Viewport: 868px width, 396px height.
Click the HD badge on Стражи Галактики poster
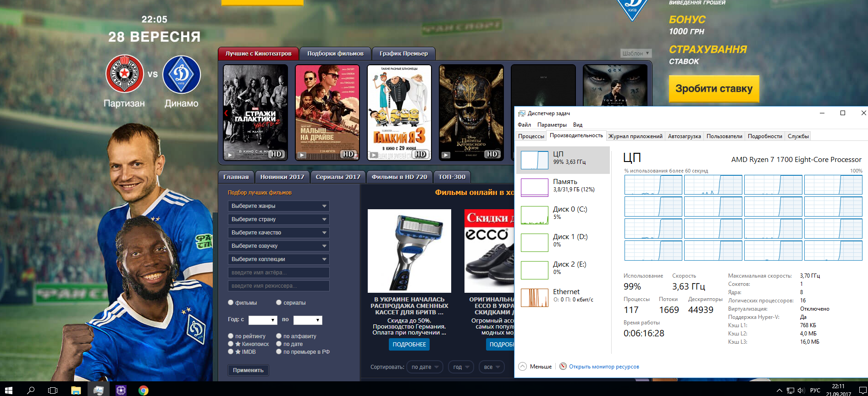pyautogui.click(x=276, y=154)
